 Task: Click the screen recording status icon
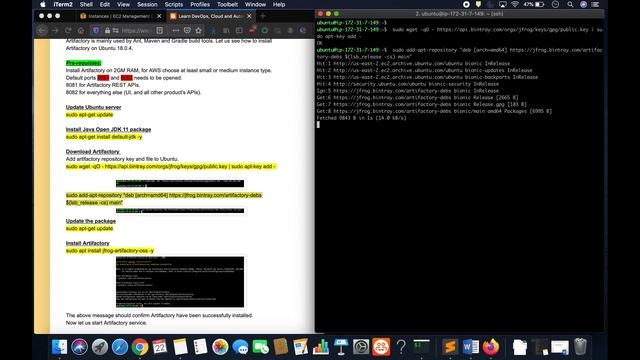pos(466,4)
